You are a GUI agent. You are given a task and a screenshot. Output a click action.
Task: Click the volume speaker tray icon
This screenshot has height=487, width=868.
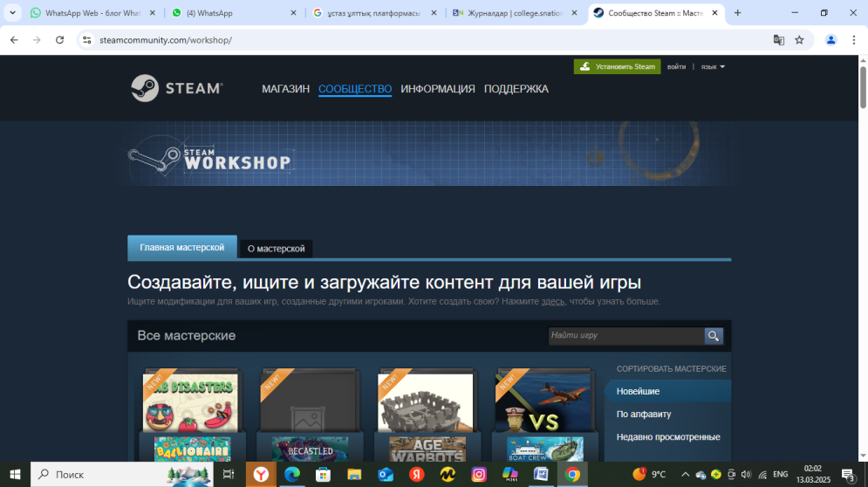pos(746,474)
